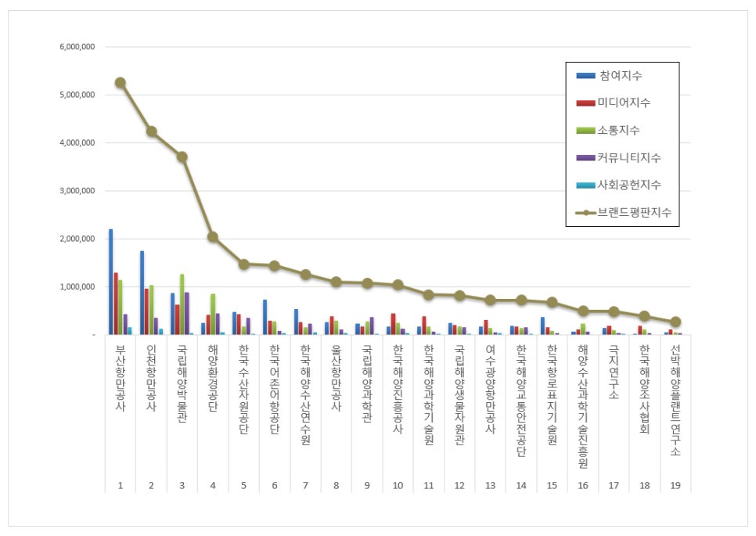
Task: Select the last line point for 선박해양플랜트연구소
Action: click(x=675, y=322)
